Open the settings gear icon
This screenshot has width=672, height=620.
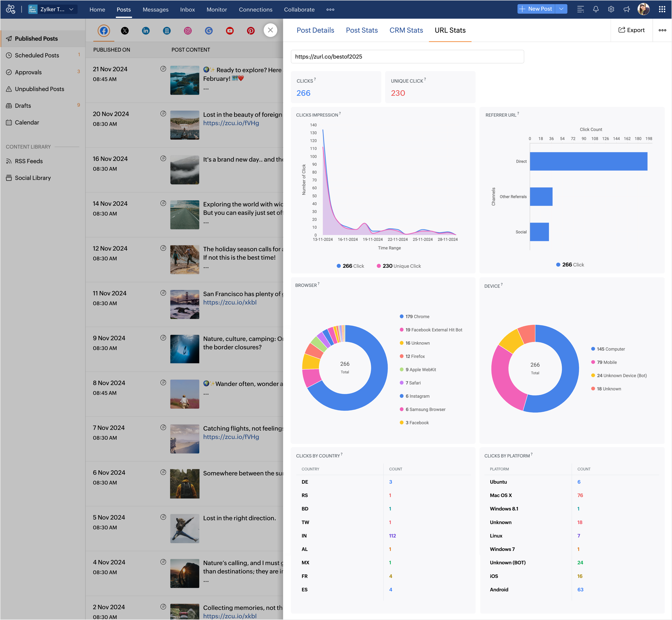coord(611,9)
